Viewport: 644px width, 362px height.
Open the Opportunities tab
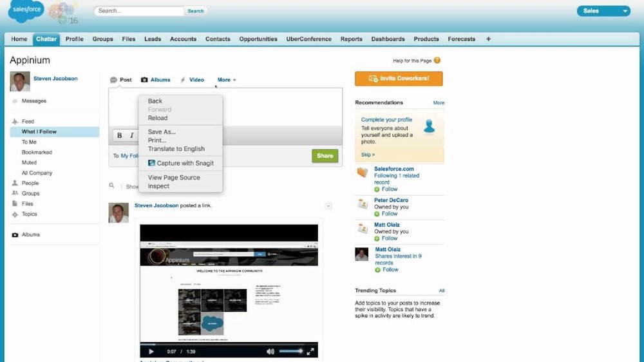click(x=258, y=39)
